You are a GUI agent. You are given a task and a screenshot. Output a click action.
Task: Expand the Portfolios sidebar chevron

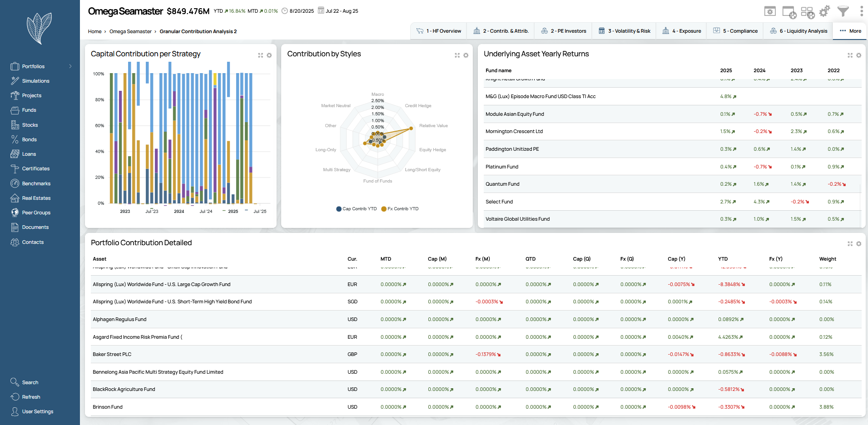coord(70,66)
